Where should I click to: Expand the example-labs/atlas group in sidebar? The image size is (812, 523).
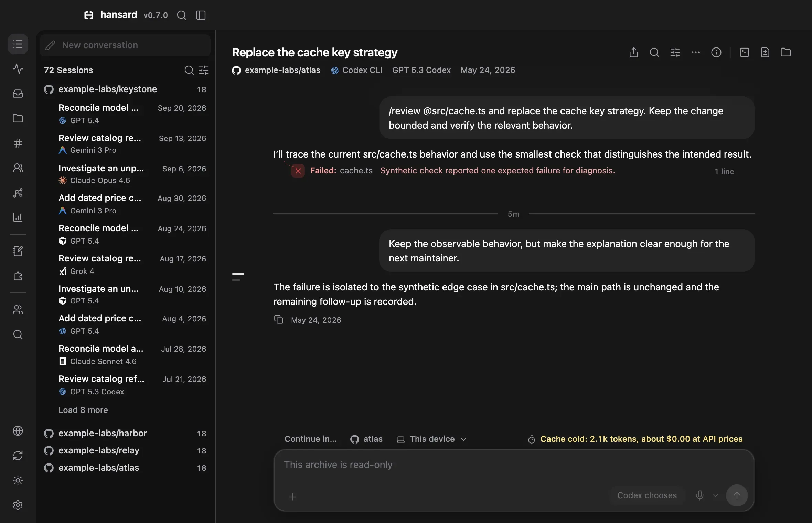coord(125,468)
